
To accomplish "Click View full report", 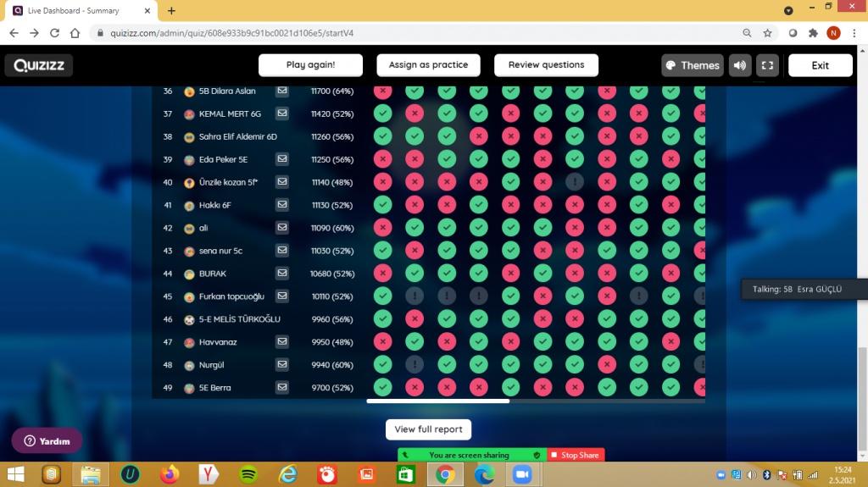I will [428, 429].
